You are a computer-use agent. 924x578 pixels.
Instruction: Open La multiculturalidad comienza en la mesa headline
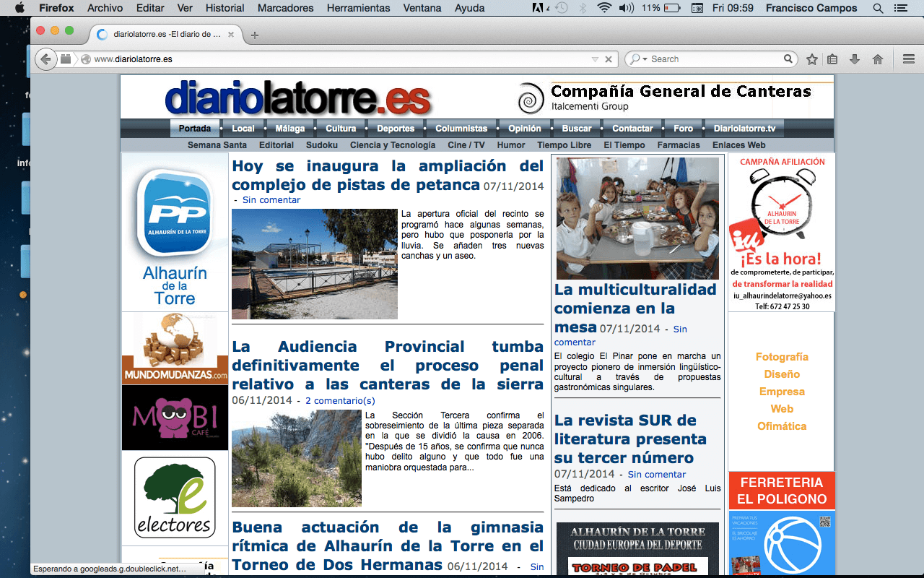[635, 309]
